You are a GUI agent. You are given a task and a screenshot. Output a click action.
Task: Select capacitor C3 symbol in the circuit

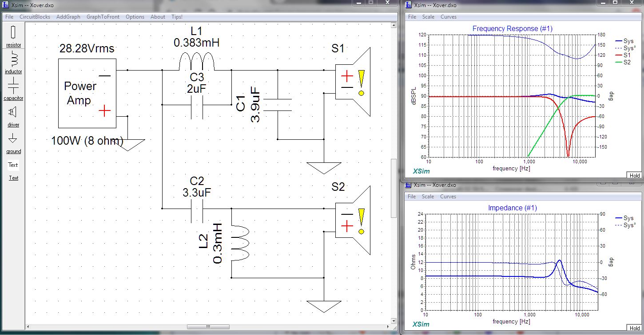pos(196,105)
